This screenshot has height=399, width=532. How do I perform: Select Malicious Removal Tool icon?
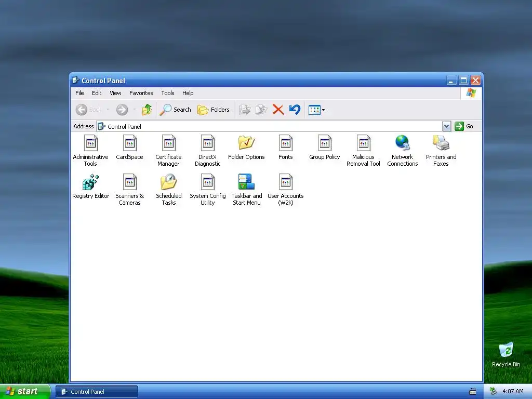363,143
